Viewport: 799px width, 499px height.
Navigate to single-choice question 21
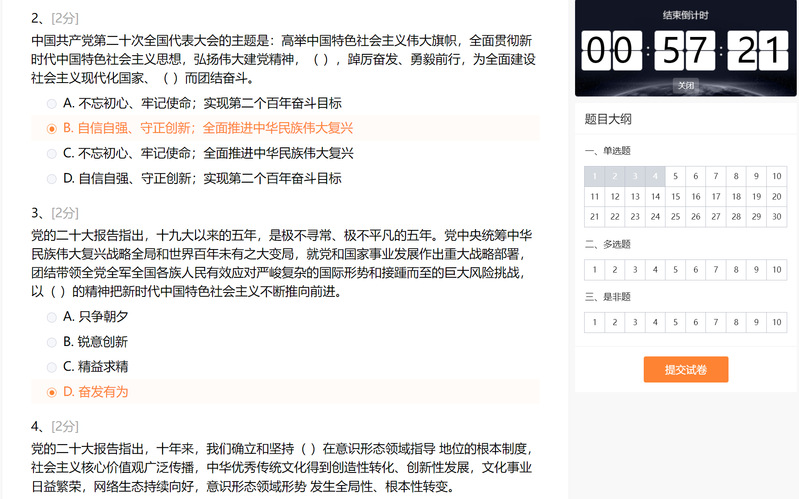click(595, 217)
